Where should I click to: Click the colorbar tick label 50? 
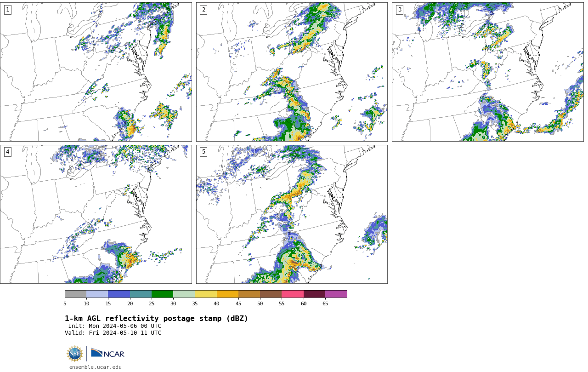(260, 303)
